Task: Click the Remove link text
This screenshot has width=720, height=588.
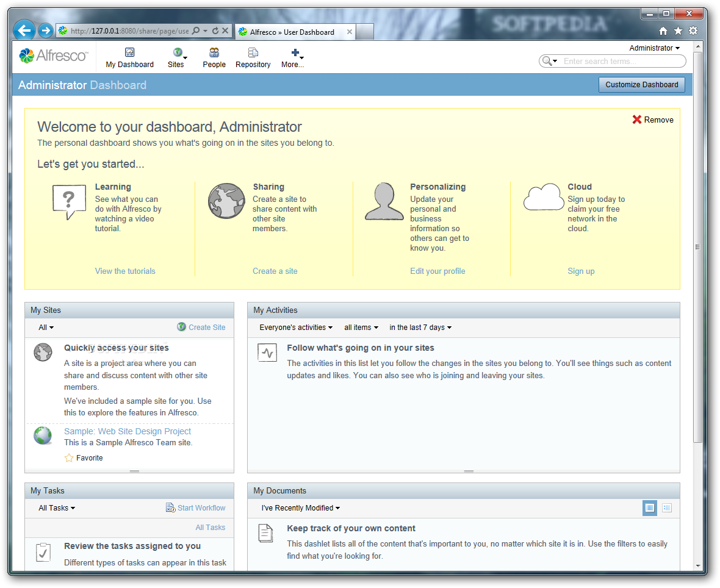Action: [x=658, y=120]
